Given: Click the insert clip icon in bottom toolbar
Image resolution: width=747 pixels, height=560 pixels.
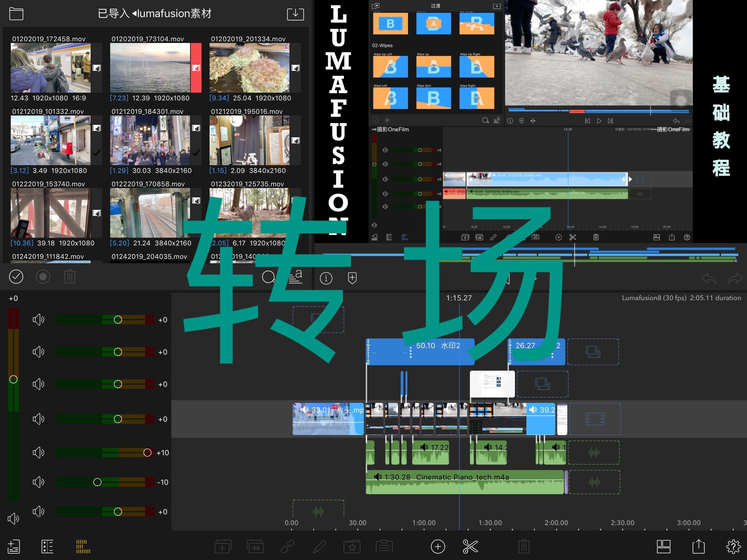Looking at the screenshot, I should click(223, 547).
